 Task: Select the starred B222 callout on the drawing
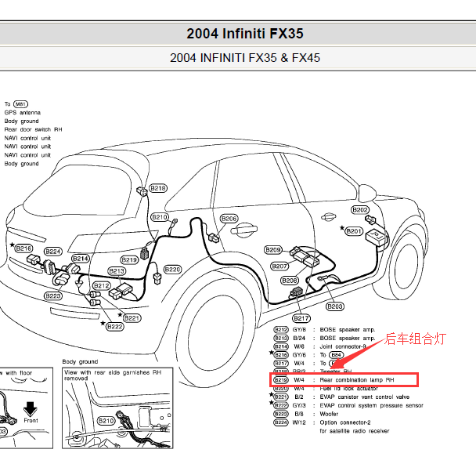click(115, 327)
